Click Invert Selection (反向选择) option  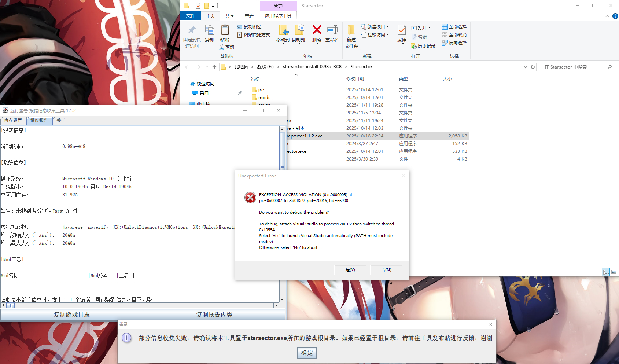(454, 43)
